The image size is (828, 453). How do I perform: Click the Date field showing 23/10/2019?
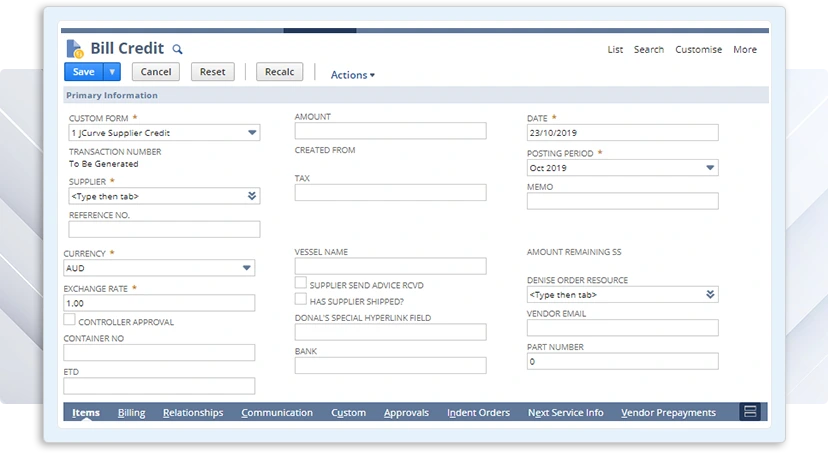pyautogui.click(x=623, y=133)
